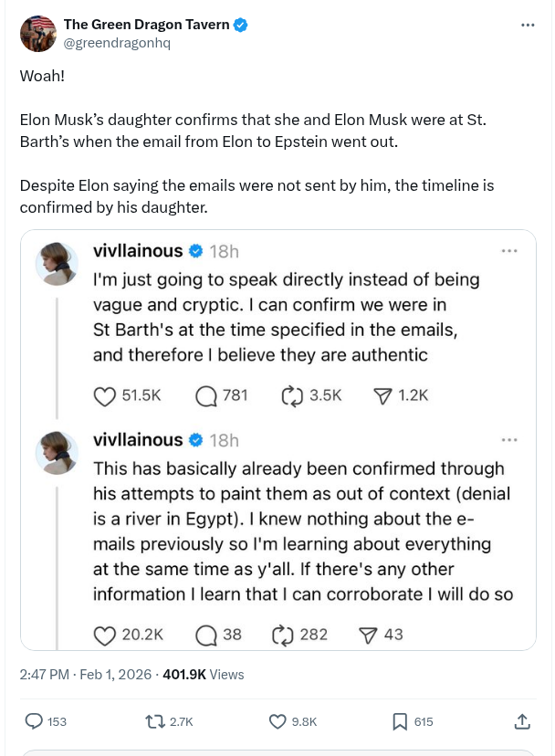Click the Green Dragon Tavern verified badge
Image resolution: width=555 pixels, height=756 pixels.
241,25
